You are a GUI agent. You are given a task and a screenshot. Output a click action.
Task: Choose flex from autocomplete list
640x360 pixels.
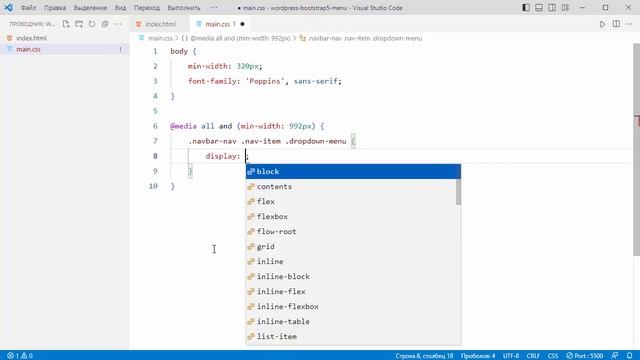tap(351, 202)
